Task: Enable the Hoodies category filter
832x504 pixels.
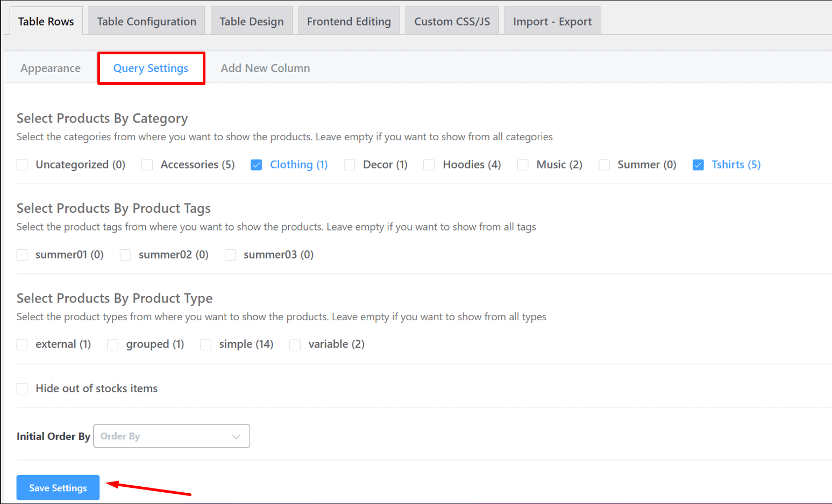Action: tap(429, 165)
